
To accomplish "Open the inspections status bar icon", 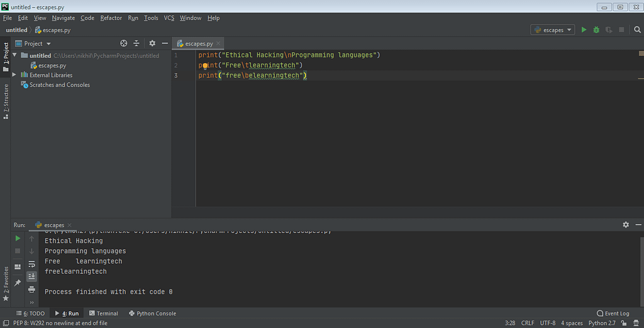I will (x=636, y=323).
